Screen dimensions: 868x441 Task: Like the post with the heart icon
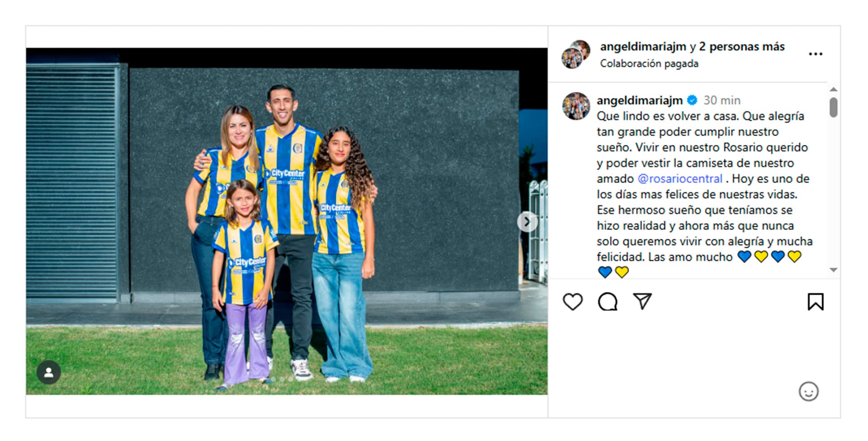click(x=572, y=302)
